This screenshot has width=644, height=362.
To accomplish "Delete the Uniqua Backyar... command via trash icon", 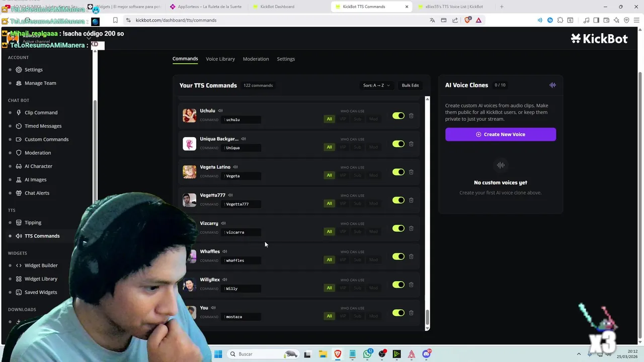I will pyautogui.click(x=411, y=144).
